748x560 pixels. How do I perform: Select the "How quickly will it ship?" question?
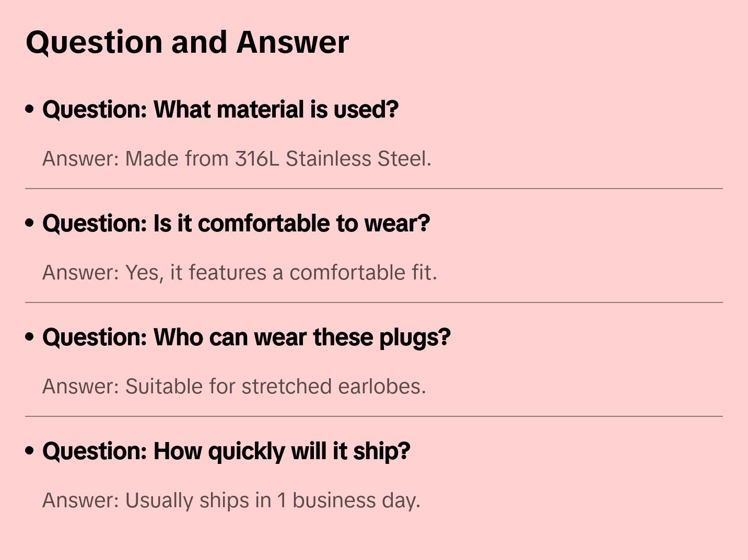[x=226, y=451]
